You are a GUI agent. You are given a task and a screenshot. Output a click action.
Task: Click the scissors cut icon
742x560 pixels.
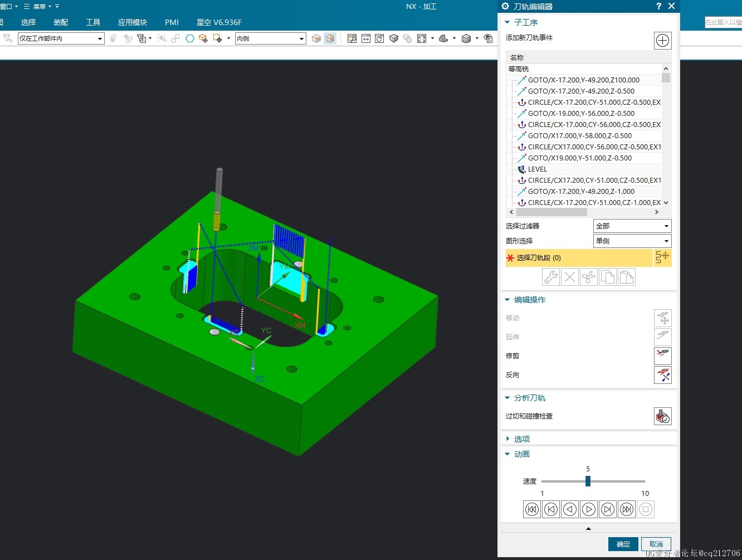click(x=589, y=277)
